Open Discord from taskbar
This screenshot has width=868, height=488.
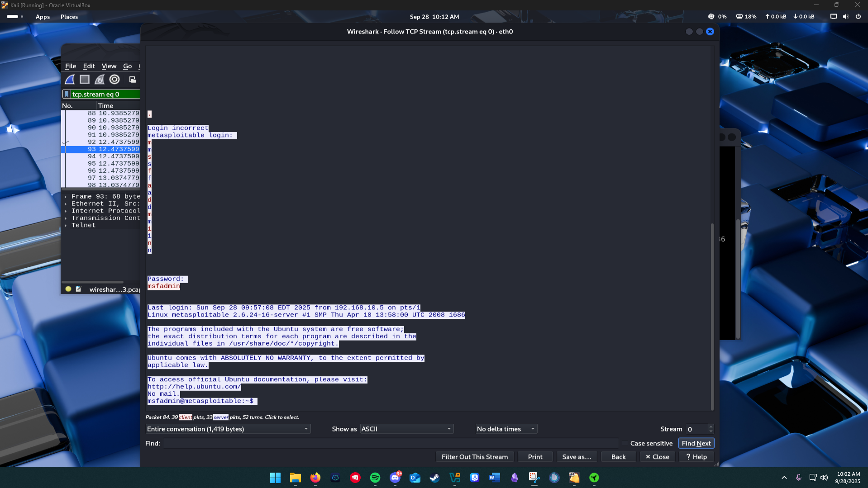(395, 478)
